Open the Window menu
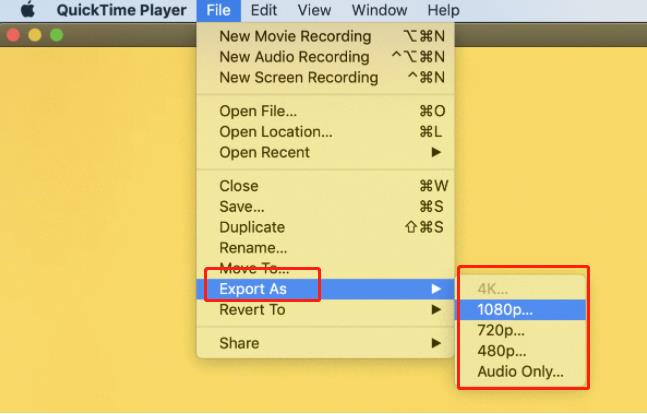The height and width of the screenshot is (414, 647). click(379, 10)
